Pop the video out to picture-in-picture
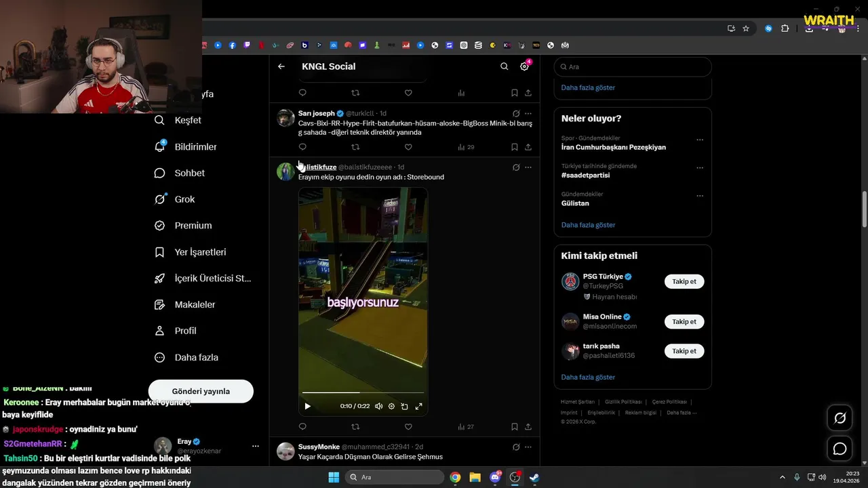The width and height of the screenshot is (868, 488). tap(404, 406)
